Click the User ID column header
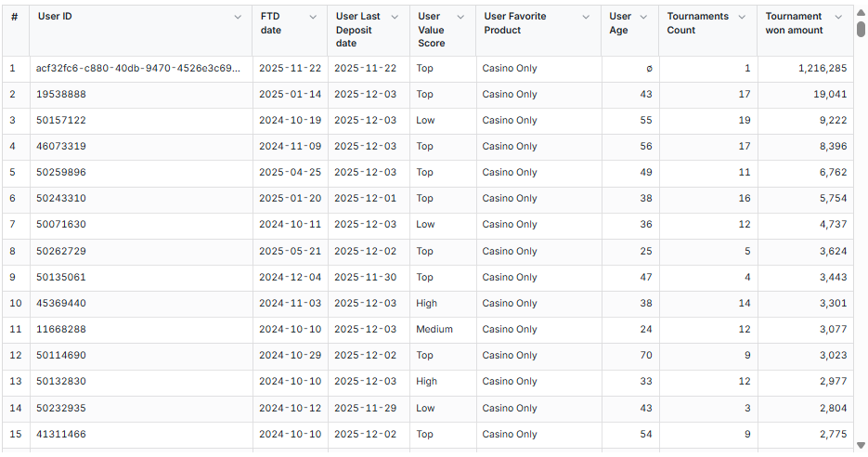 click(x=55, y=17)
